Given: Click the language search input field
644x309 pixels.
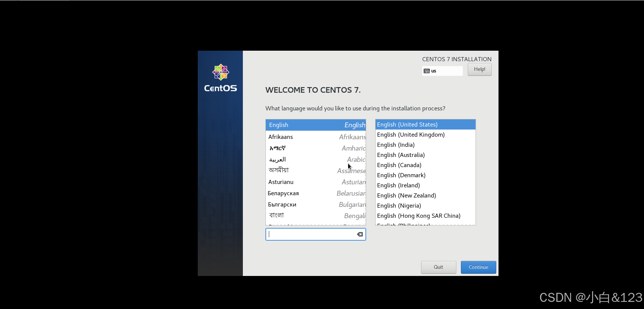Looking at the screenshot, I should point(315,234).
